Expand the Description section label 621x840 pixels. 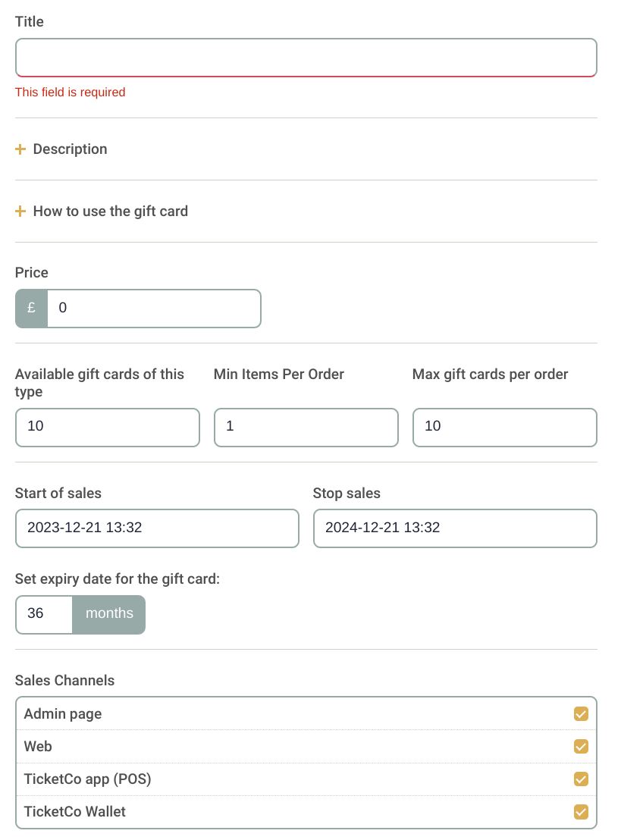tap(70, 149)
